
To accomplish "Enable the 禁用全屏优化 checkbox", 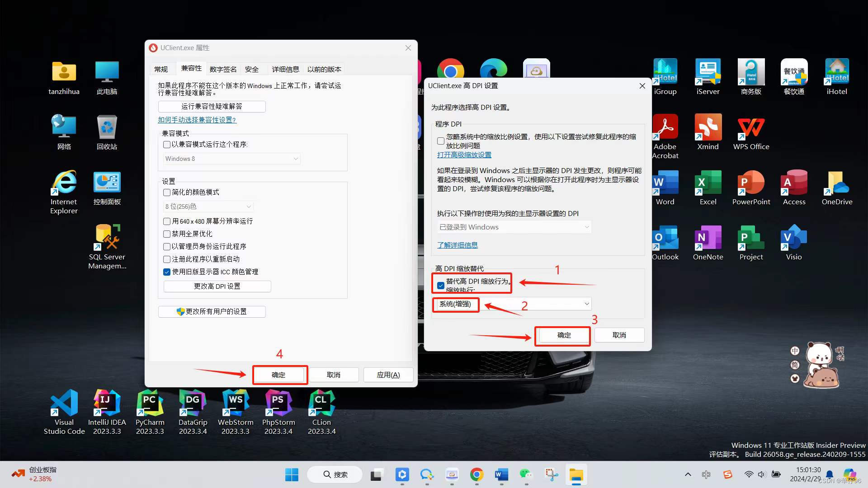I will coord(167,234).
